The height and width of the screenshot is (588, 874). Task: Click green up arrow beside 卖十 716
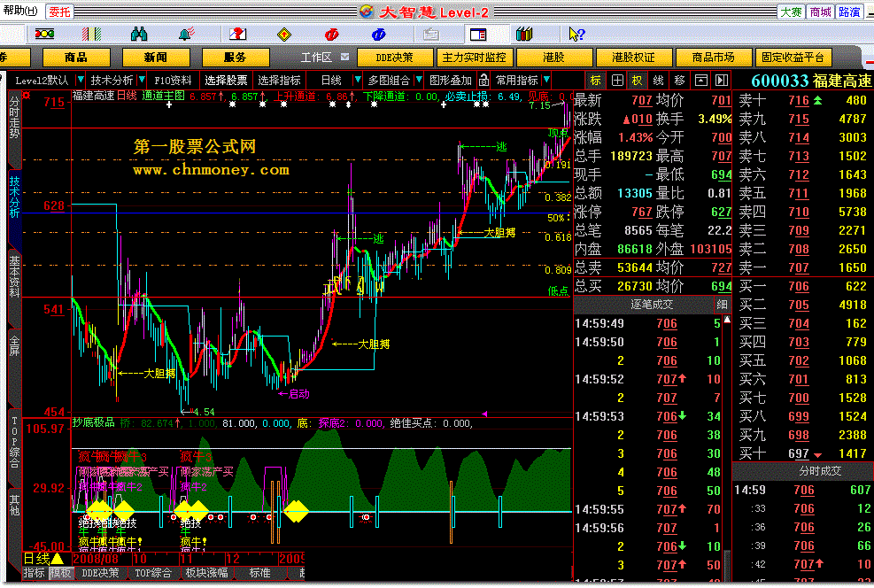[x=817, y=100]
